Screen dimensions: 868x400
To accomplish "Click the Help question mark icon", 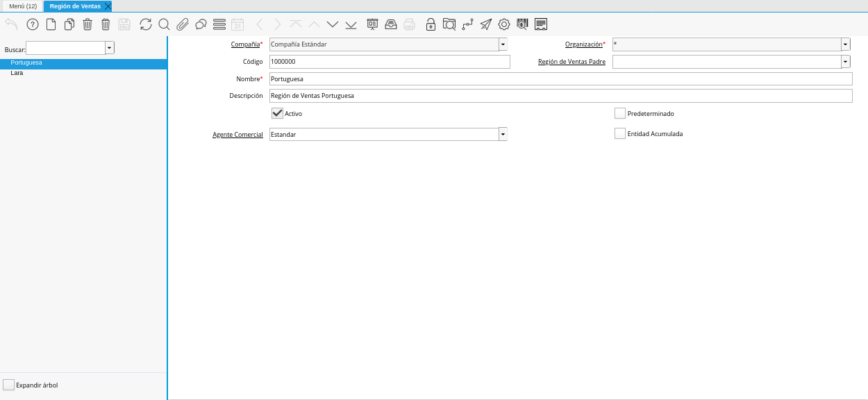I will (33, 24).
